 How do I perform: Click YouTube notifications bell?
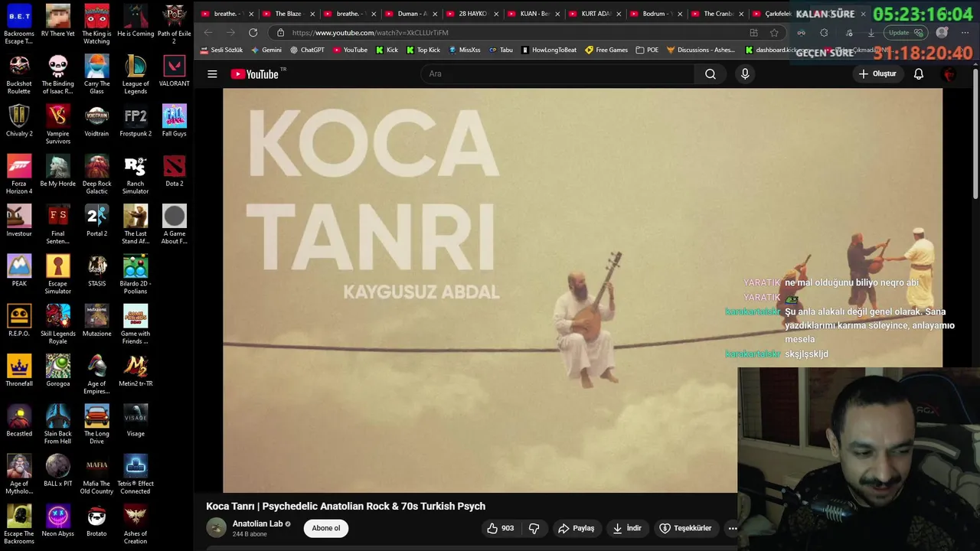pos(919,74)
